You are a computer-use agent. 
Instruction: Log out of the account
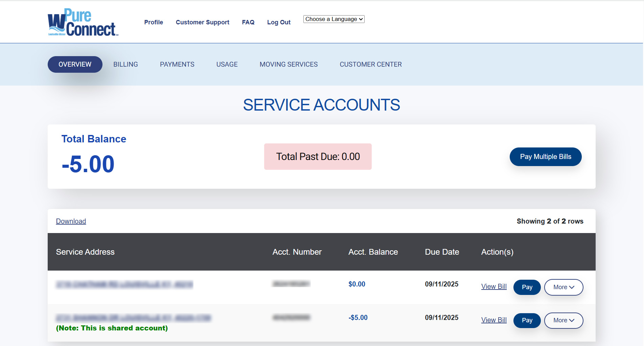pyautogui.click(x=279, y=22)
